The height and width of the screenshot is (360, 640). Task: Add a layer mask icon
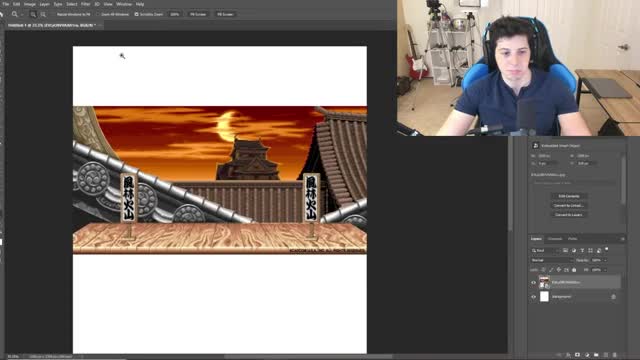click(577, 355)
